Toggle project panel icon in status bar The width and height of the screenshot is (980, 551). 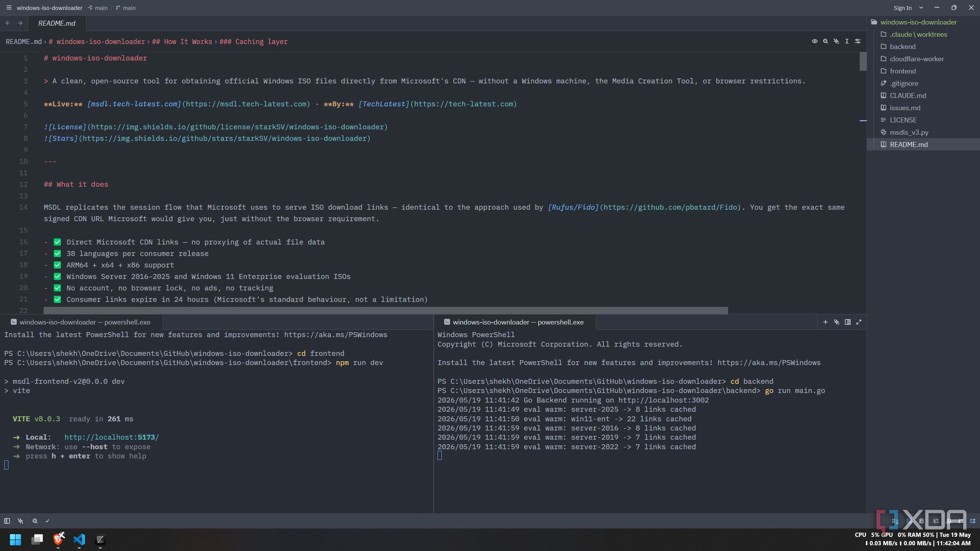coord(973,521)
